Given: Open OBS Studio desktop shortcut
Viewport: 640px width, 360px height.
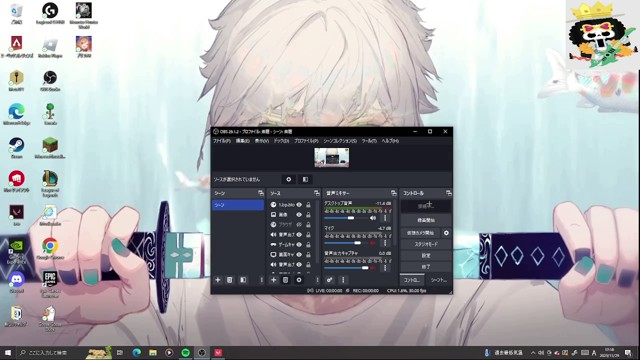Looking at the screenshot, I should tap(50, 80).
